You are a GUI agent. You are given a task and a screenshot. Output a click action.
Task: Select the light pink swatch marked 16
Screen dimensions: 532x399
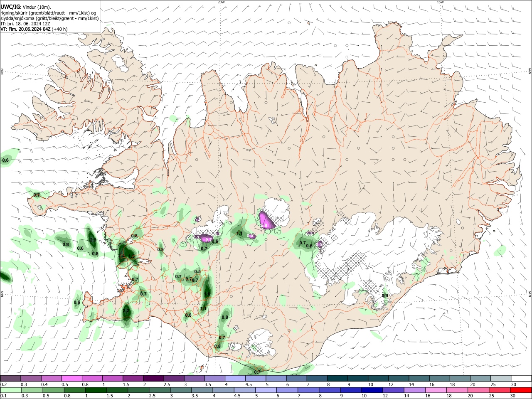(436, 390)
